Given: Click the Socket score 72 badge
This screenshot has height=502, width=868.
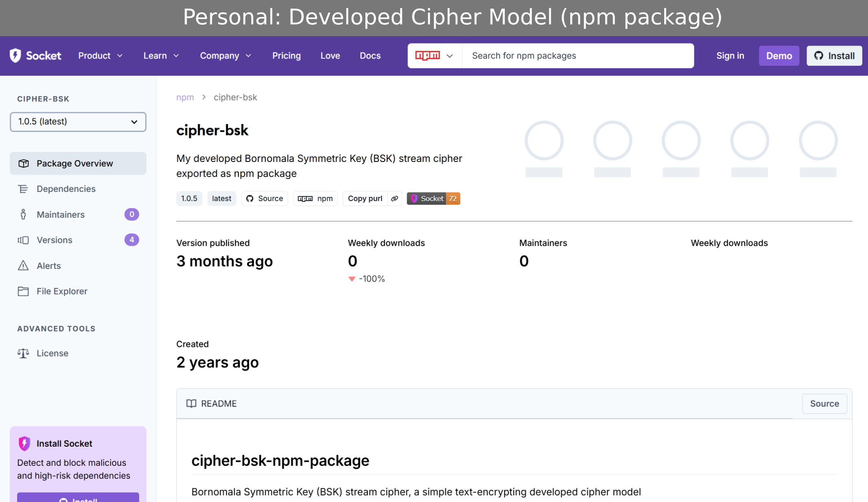Looking at the screenshot, I should [x=433, y=199].
